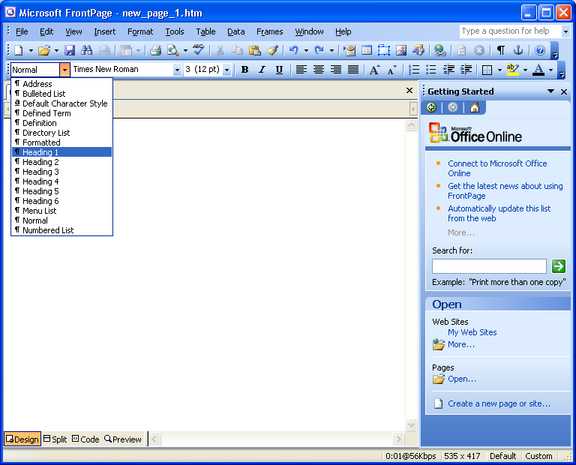This screenshot has height=465, width=576.
Task: Click Connect to Microsoft Office Online link
Action: point(497,168)
